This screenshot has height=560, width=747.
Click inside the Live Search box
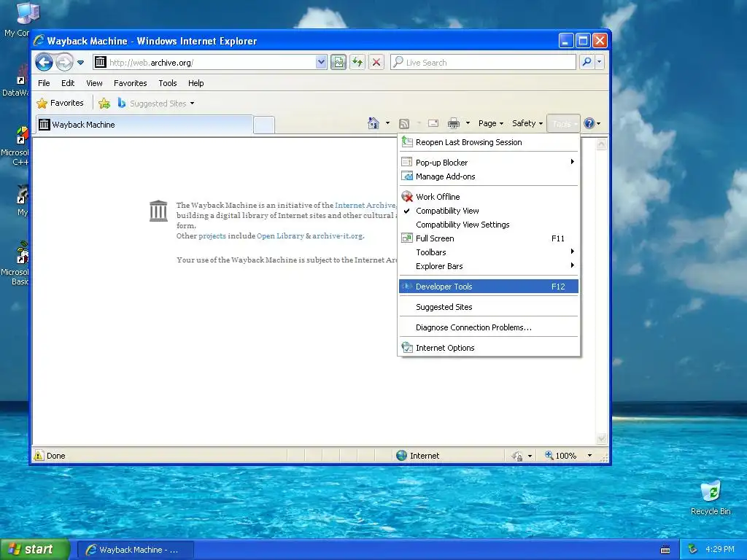coord(483,63)
